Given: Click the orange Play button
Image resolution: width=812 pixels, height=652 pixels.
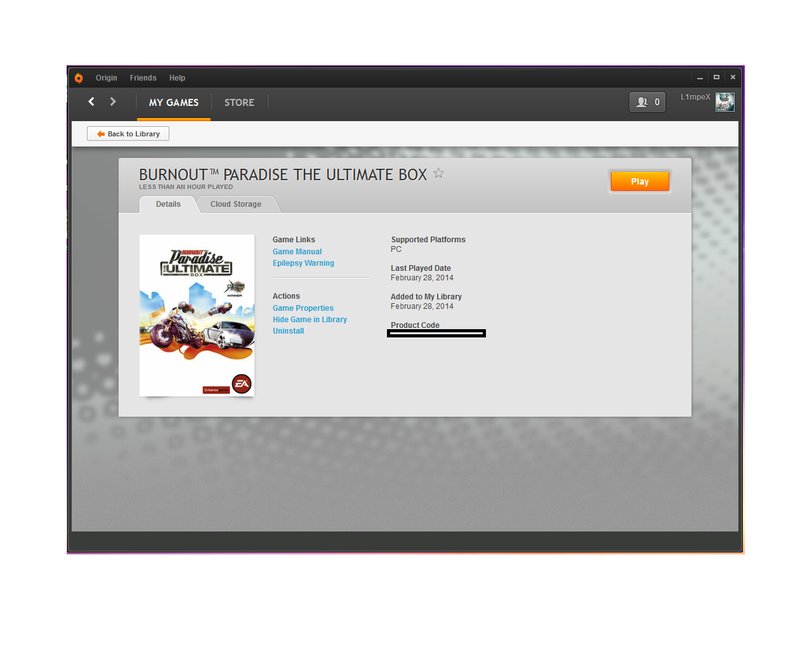Looking at the screenshot, I should 639,181.
